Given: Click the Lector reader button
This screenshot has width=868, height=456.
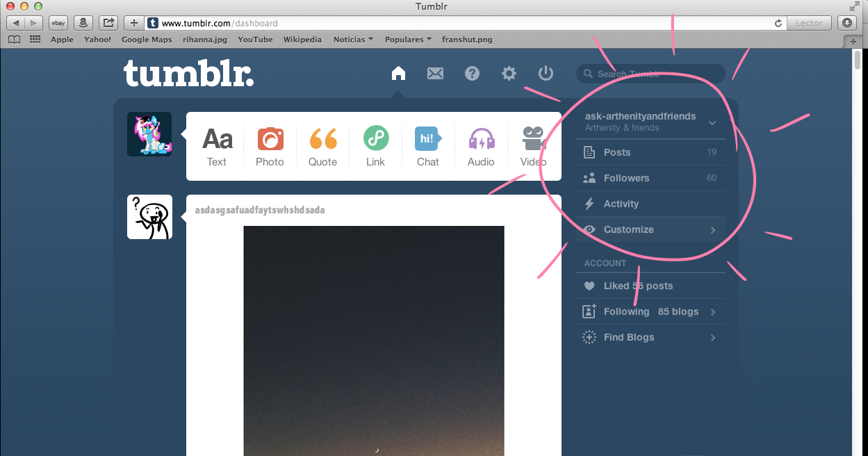Looking at the screenshot, I should pos(809,23).
